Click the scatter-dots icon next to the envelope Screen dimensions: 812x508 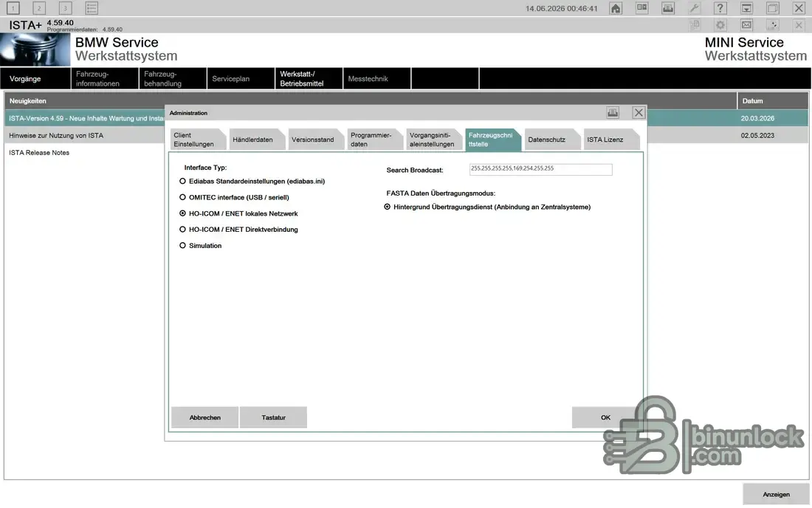click(x=773, y=24)
